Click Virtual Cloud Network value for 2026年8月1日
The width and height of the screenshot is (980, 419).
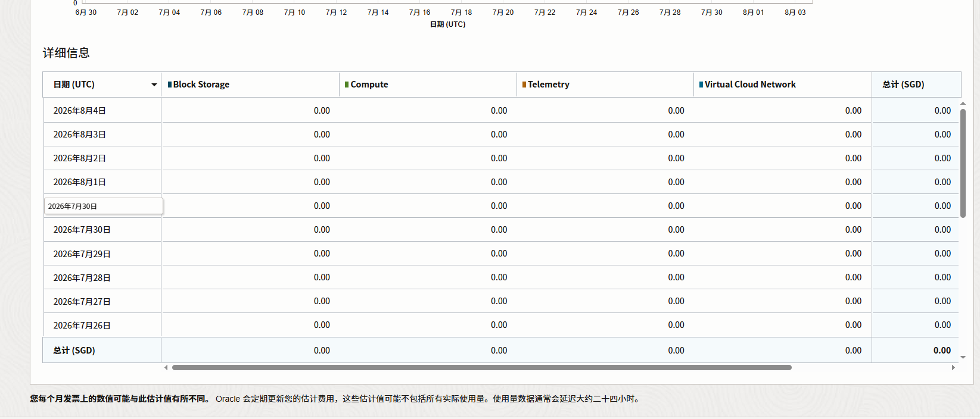pos(854,182)
